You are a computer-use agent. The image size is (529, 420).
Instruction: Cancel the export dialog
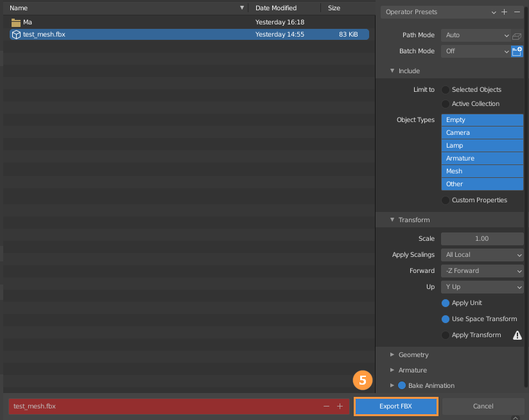click(483, 406)
